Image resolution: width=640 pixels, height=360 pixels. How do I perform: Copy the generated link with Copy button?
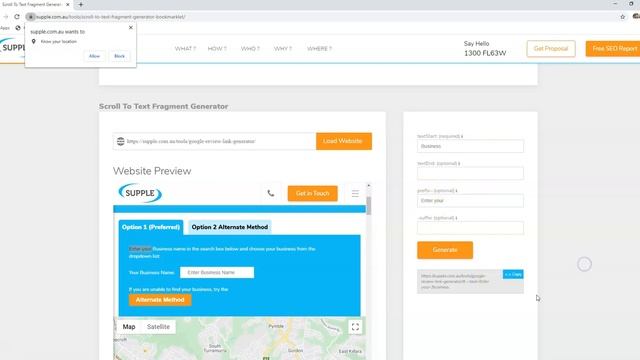513,274
